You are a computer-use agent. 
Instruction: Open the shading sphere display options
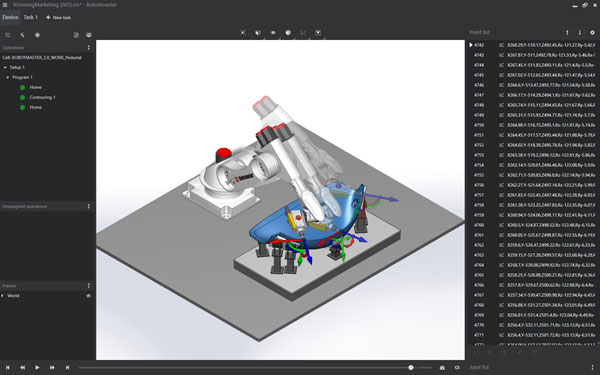click(288, 33)
